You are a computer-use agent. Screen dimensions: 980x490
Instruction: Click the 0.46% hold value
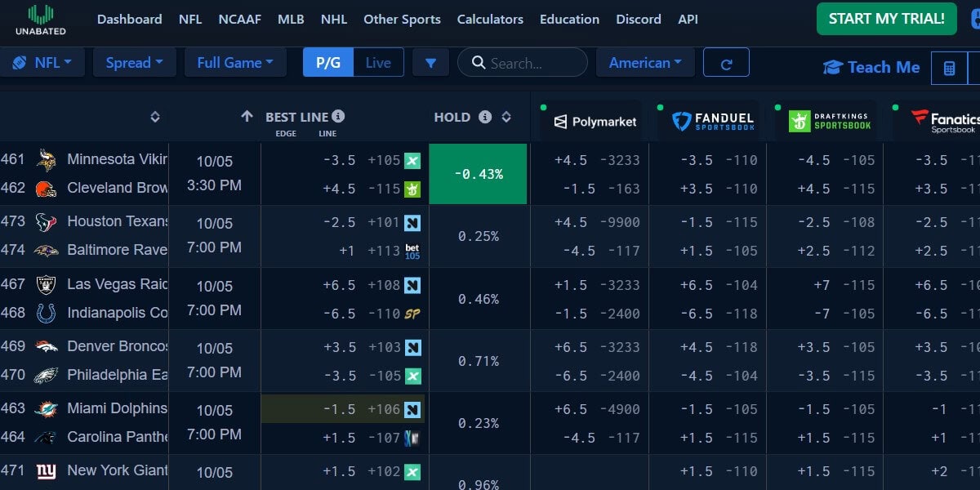478,299
